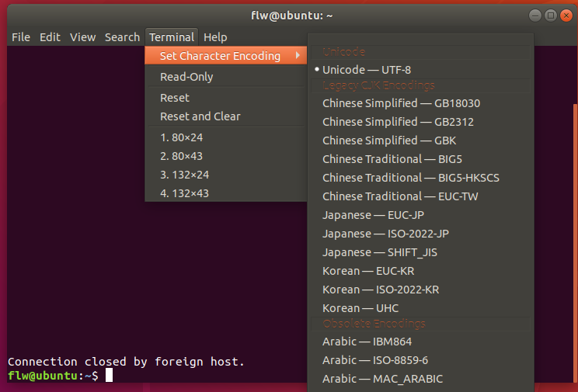Set terminal size to 80×24
578x392 pixels.
[x=181, y=137]
